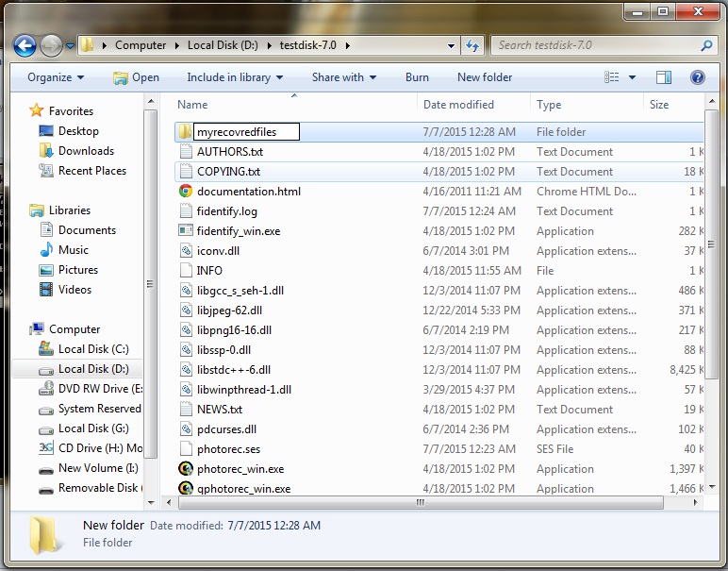Screen dimensions: 728x571
Task: Select the Chrome icon for documentation.html
Action: tap(186, 191)
